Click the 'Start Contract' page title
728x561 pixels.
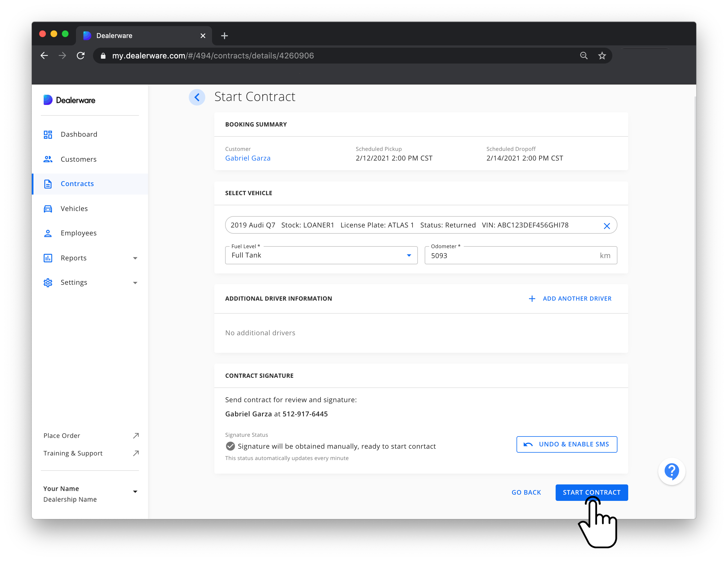[255, 97]
